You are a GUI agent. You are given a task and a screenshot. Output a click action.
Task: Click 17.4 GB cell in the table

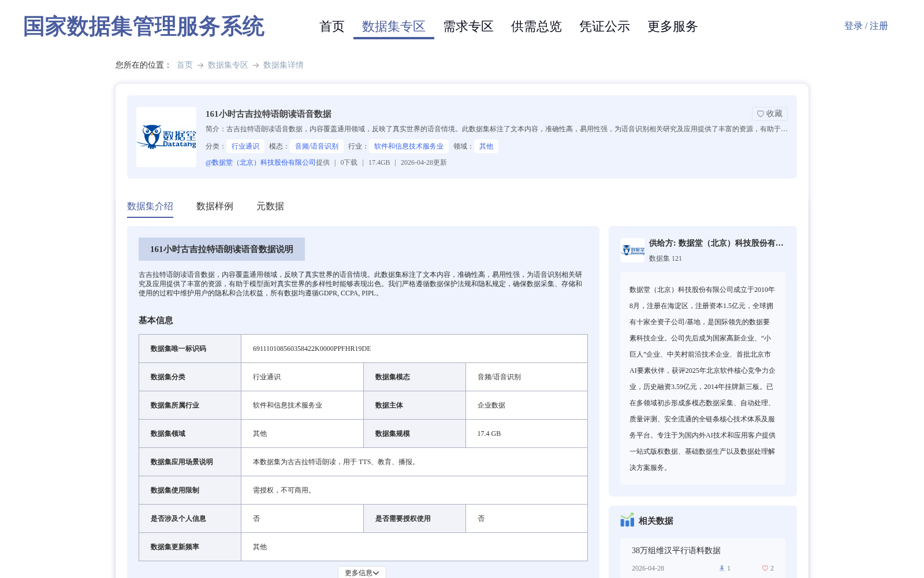pyautogui.click(x=527, y=433)
